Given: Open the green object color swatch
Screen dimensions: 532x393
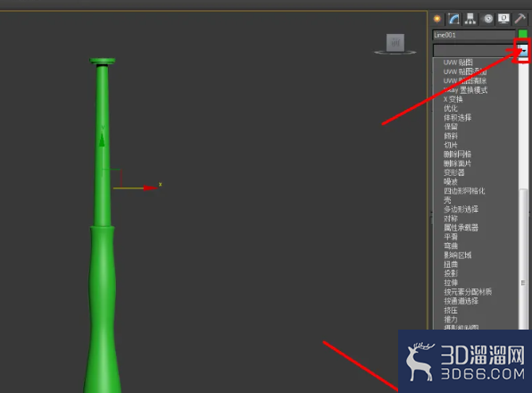Looking at the screenshot, I should point(523,34).
